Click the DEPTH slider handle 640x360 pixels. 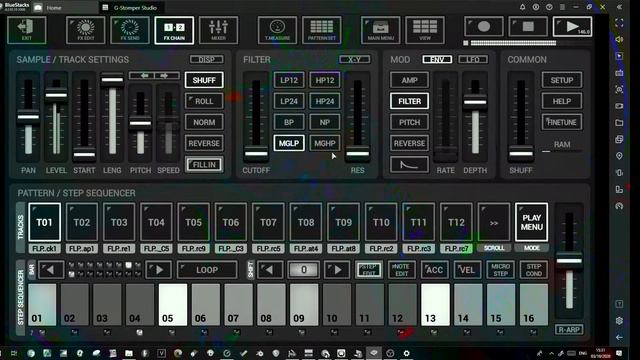[x=475, y=102]
